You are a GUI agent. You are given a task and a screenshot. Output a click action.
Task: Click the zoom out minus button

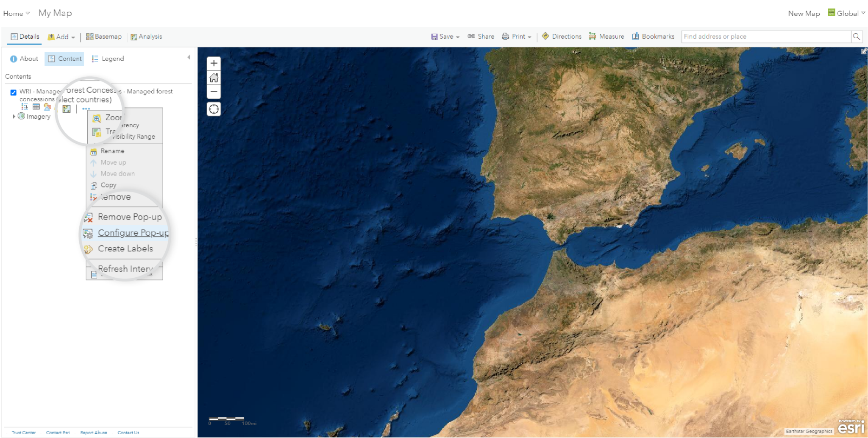[x=214, y=92]
